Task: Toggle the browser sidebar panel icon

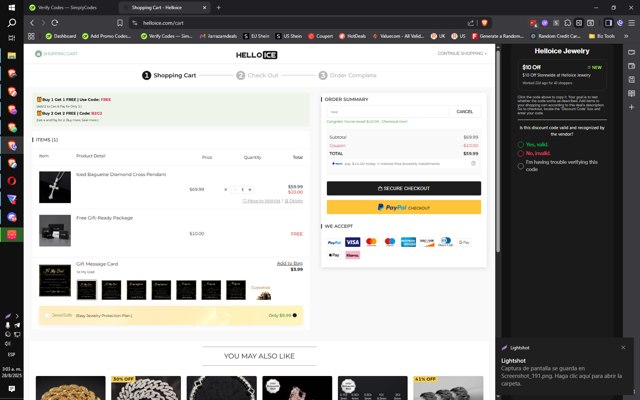Action: click(608, 23)
